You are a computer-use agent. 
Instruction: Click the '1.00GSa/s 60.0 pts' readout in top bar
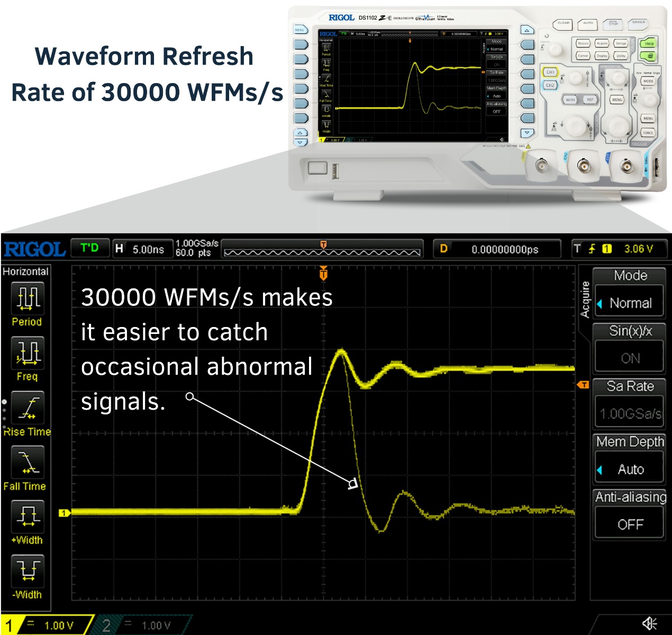point(197,248)
